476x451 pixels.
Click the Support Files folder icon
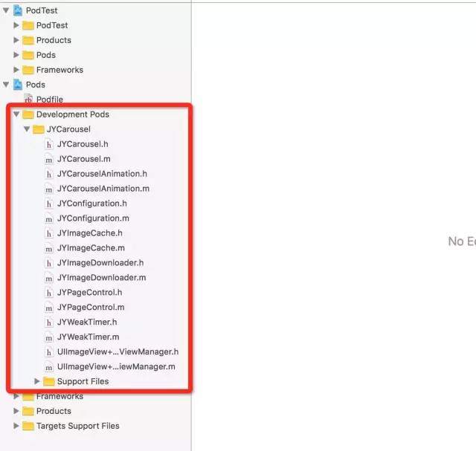[x=49, y=382]
